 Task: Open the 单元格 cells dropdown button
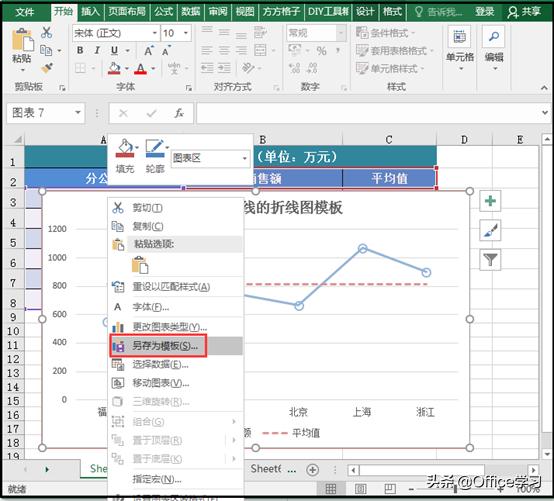pos(460,48)
